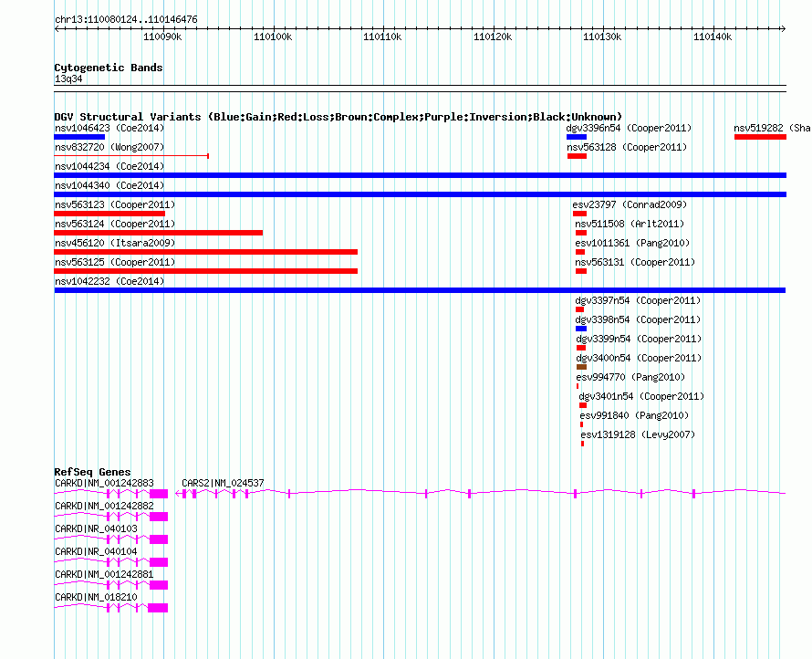
Task: Click the 110110k ruler tick label
Action: [x=382, y=37]
